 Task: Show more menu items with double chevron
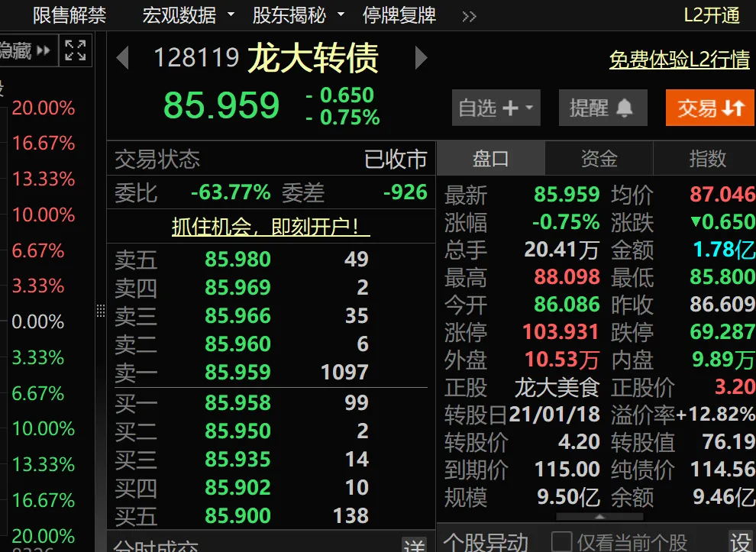pos(469,17)
